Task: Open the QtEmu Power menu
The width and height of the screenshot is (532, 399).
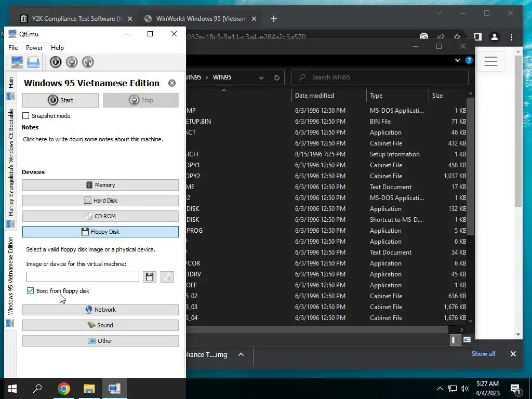Action: [34, 47]
